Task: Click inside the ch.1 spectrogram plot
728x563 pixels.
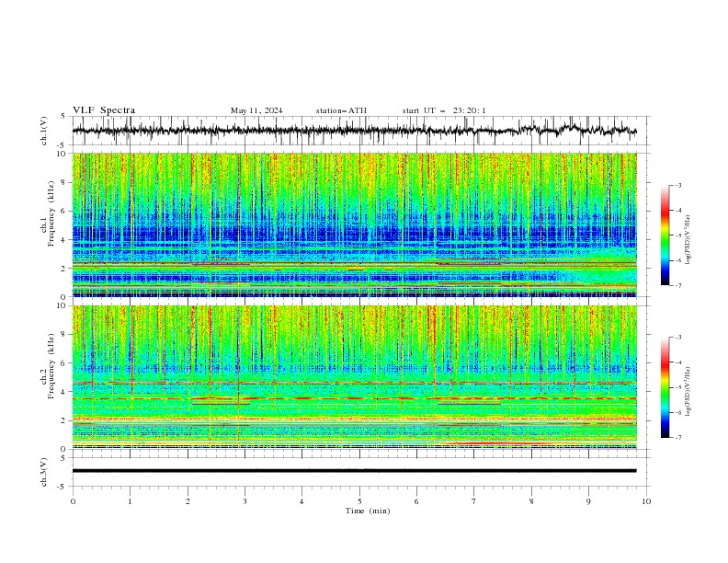Action: (x=354, y=224)
